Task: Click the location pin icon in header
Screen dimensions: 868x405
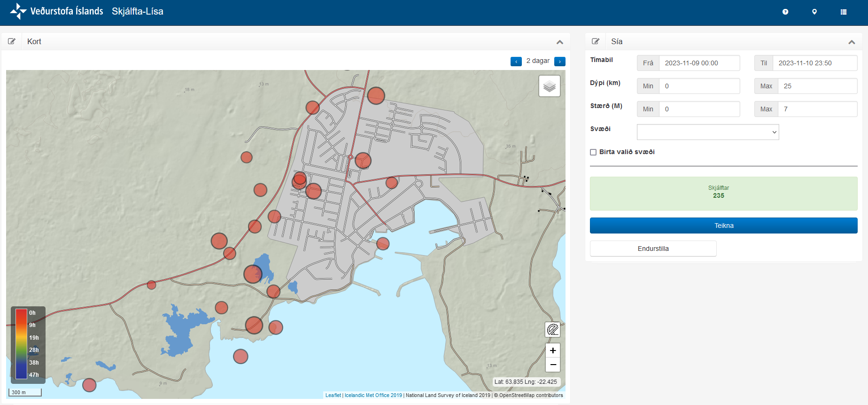Action: click(814, 12)
